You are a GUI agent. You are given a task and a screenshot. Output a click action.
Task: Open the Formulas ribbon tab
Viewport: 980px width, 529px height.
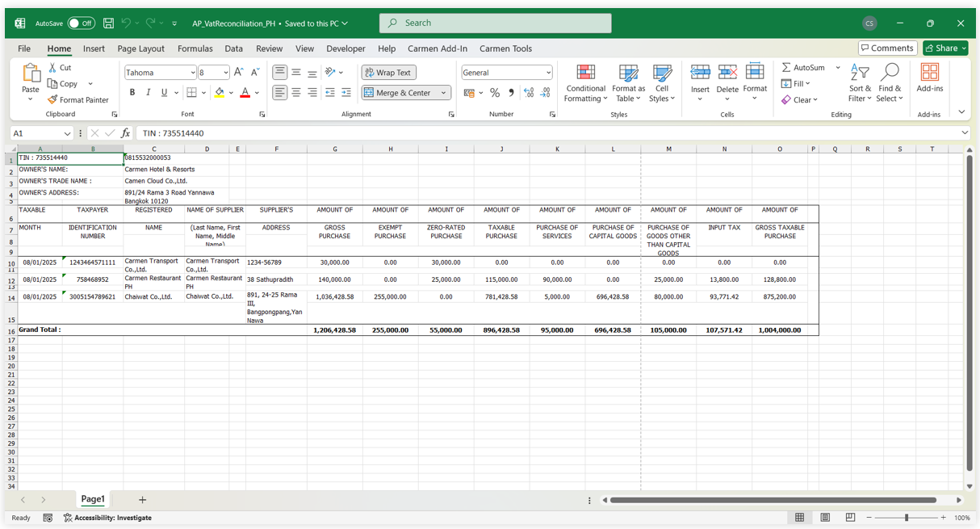(195, 48)
